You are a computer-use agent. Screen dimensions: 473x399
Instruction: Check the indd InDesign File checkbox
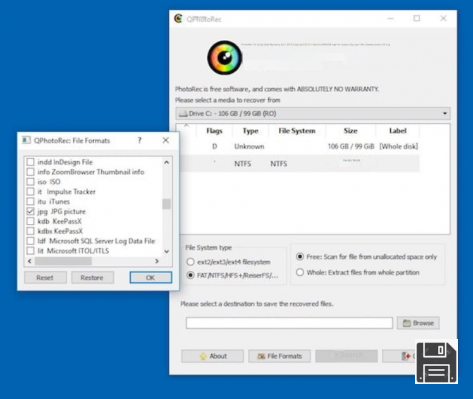30,162
